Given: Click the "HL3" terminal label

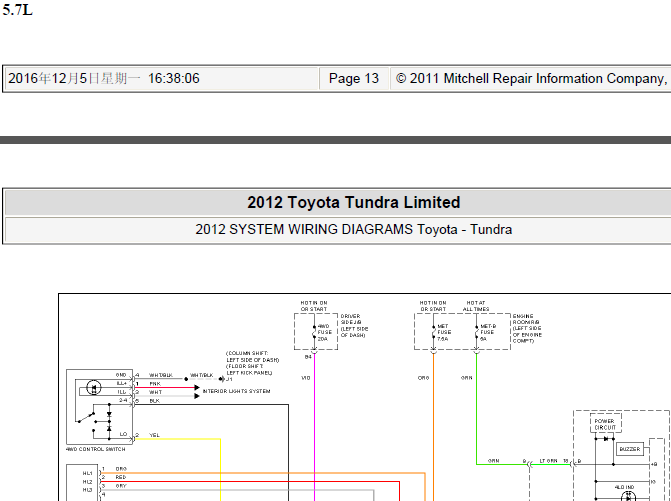Looking at the screenshot, I should tap(87, 490).
